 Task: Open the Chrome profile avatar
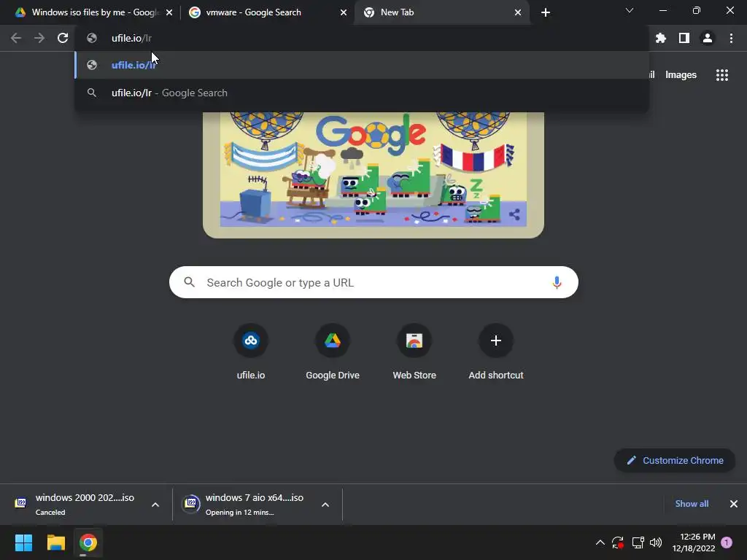(708, 38)
